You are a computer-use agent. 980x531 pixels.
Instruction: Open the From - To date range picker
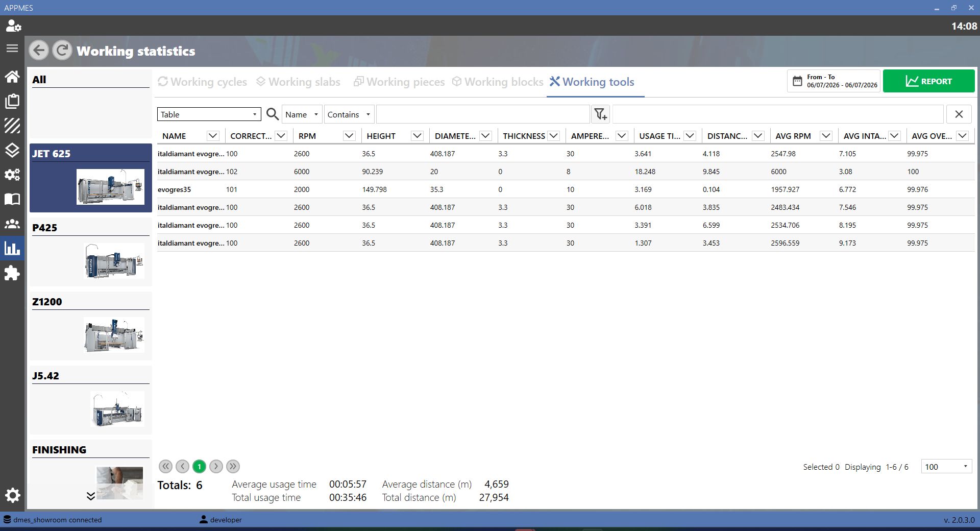click(x=834, y=81)
